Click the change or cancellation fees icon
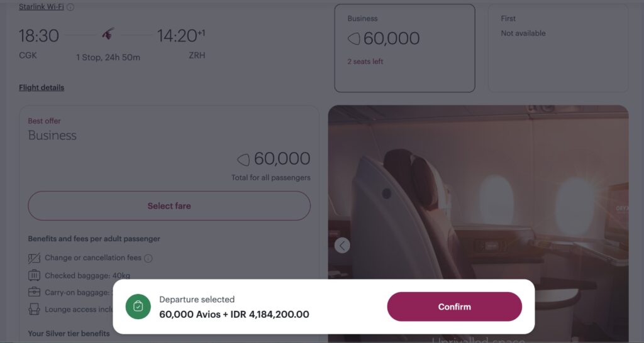Viewport: 644px width, 343px height. click(34, 258)
